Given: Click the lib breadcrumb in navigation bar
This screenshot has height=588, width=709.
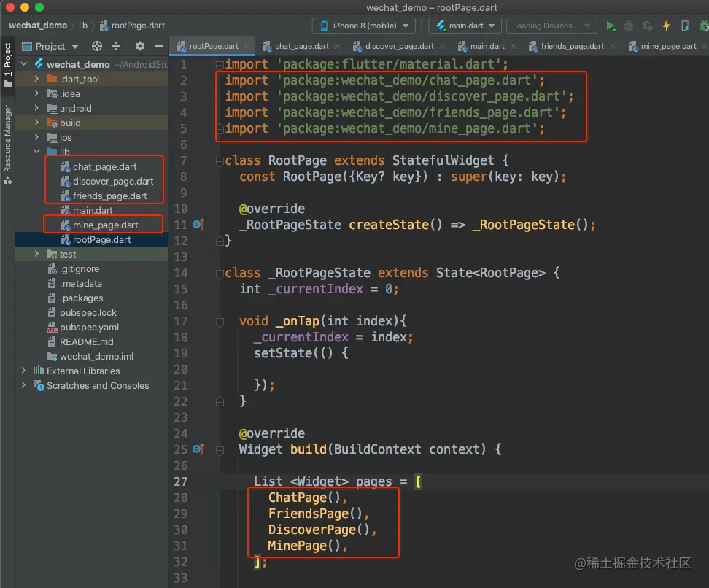Looking at the screenshot, I should (83, 26).
